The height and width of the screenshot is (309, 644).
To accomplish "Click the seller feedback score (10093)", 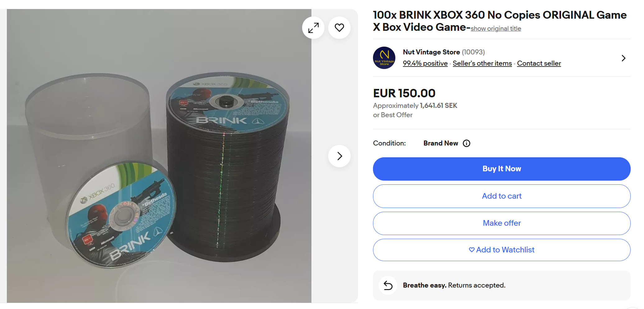I will pyautogui.click(x=473, y=52).
